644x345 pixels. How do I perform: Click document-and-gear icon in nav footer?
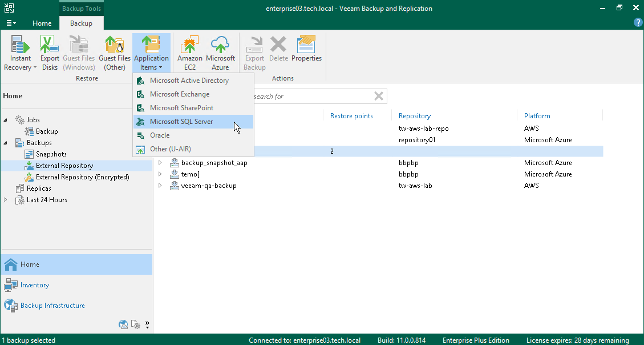[x=136, y=324]
